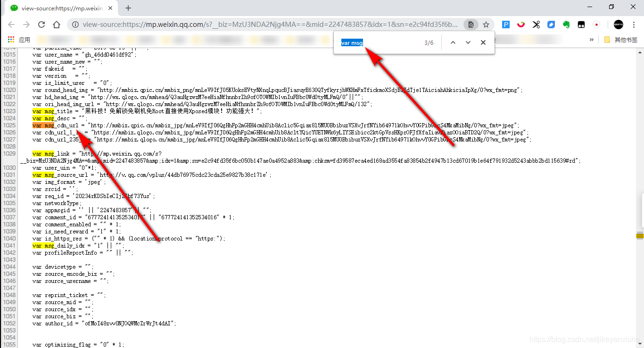Viewport: 644px width, 348px height.
Task: Click the ori_head_img_url value on line 1022
Action: [x=239, y=104]
